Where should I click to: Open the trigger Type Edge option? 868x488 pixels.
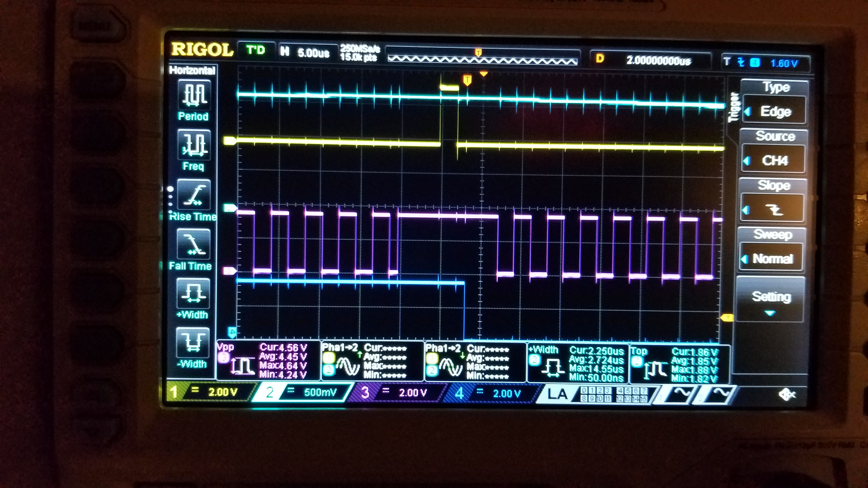pos(775,111)
